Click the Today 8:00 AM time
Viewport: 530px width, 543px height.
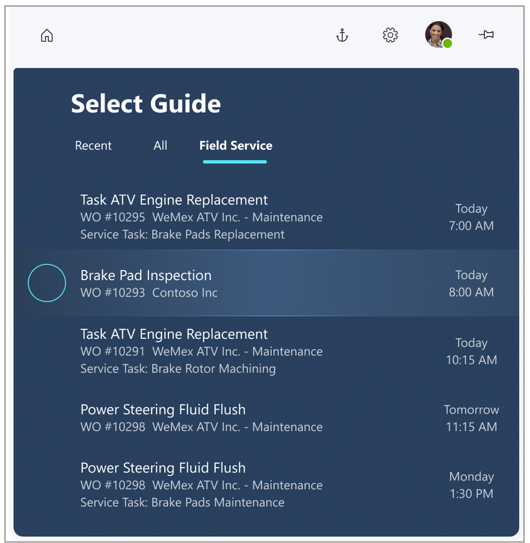coord(471,284)
